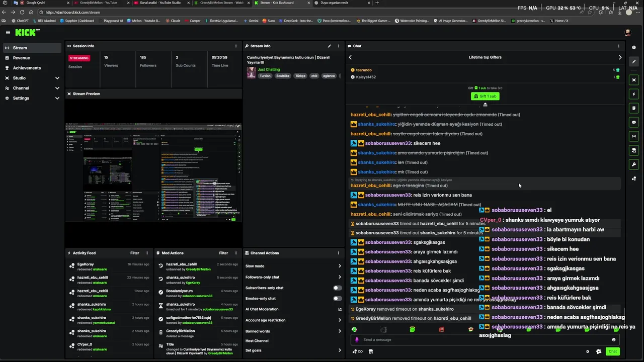Click the info icon in right toolbar
The height and width of the screenshot is (362, 644).
coord(634,47)
